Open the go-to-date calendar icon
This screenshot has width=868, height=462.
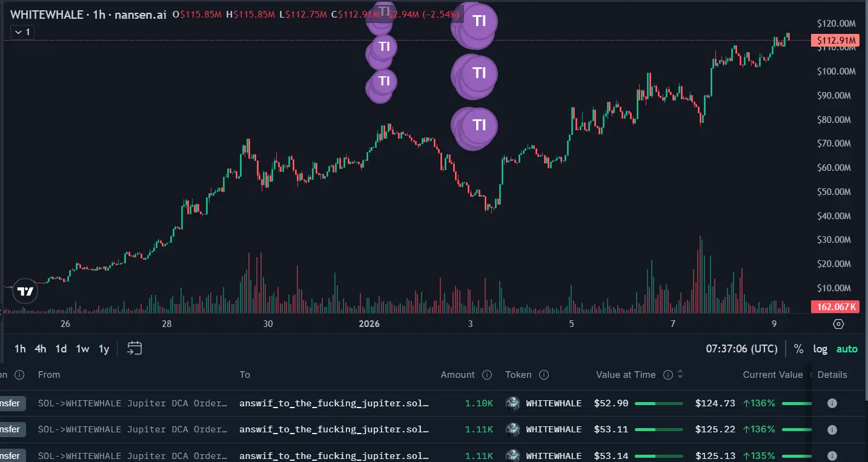134,348
